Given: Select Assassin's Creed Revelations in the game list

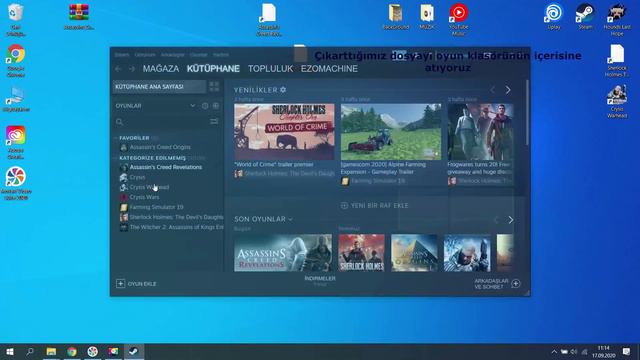Looking at the screenshot, I should pyautogui.click(x=166, y=167).
